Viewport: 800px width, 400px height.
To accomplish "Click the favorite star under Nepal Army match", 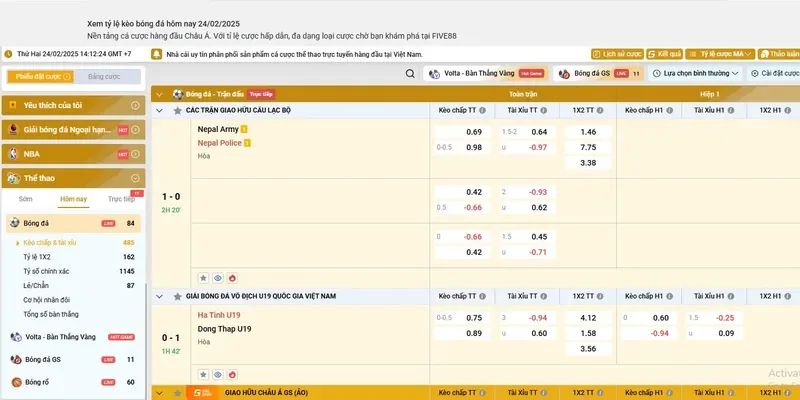I will pyautogui.click(x=203, y=277).
